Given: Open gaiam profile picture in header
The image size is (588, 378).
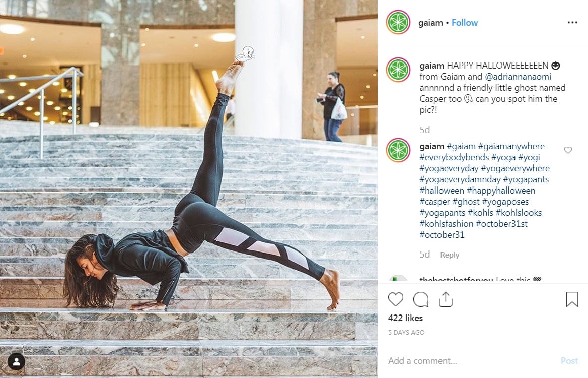Looking at the screenshot, I should pos(398,23).
